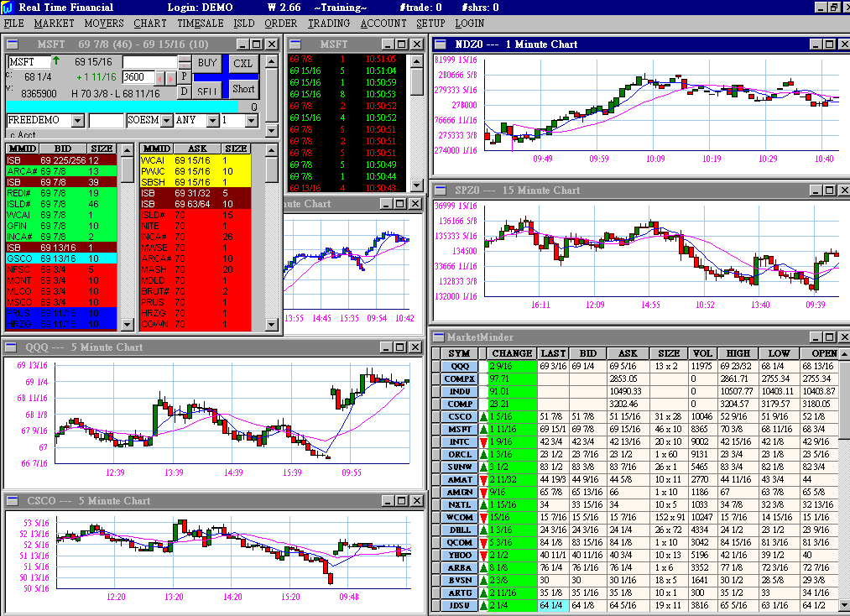Open control menu icon of SPZ0 15 Minute Chart

click(x=441, y=190)
